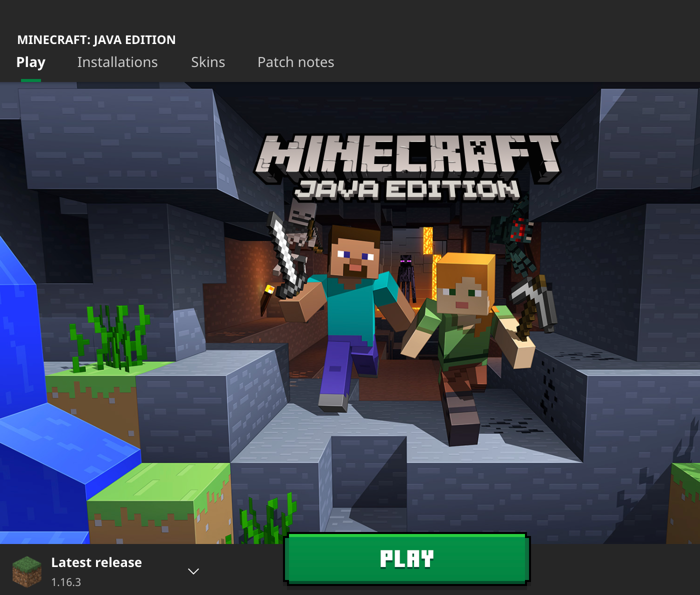The width and height of the screenshot is (700, 595).
Task: Click the MINECRAFT: JAVA EDITION title text
Action: 96,40
